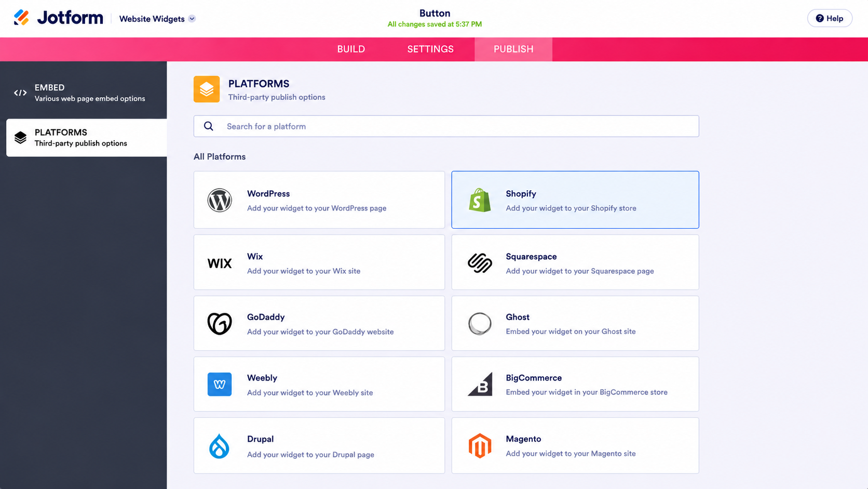Select the Wix platform title
Image resolution: width=868 pixels, height=489 pixels.
(x=255, y=257)
